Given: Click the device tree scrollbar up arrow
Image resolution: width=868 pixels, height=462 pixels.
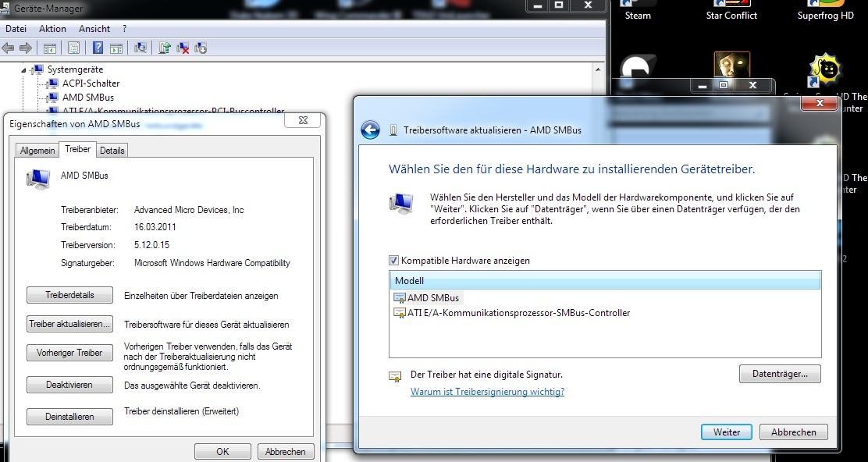Looking at the screenshot, I should (x=598, y=69).
